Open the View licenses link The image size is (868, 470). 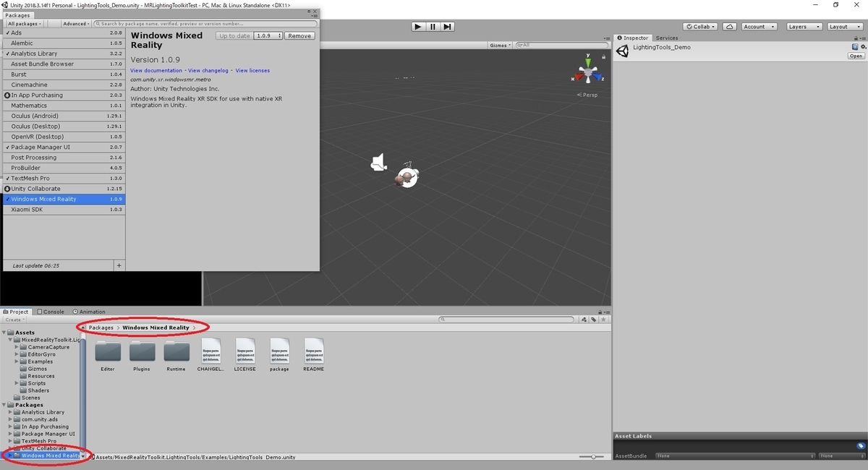252,70
